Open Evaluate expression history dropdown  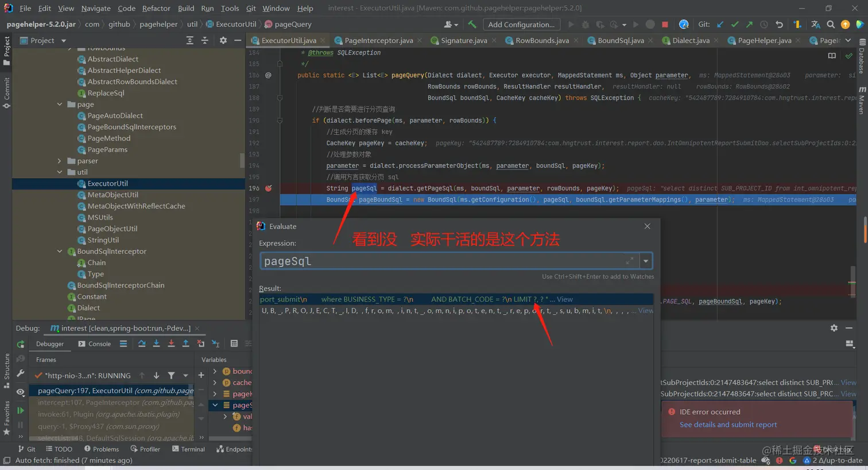[646, 261]
